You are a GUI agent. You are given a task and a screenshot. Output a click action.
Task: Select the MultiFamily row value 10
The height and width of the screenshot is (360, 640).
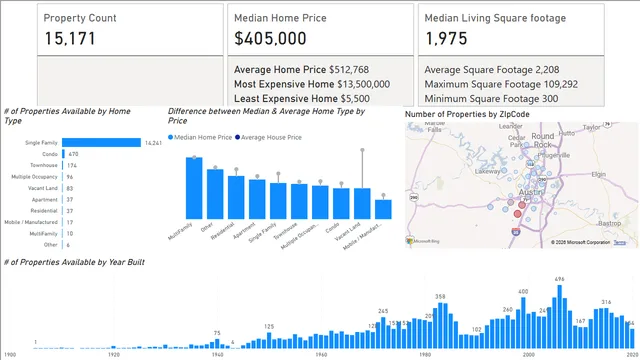click(x=70, y=234)
